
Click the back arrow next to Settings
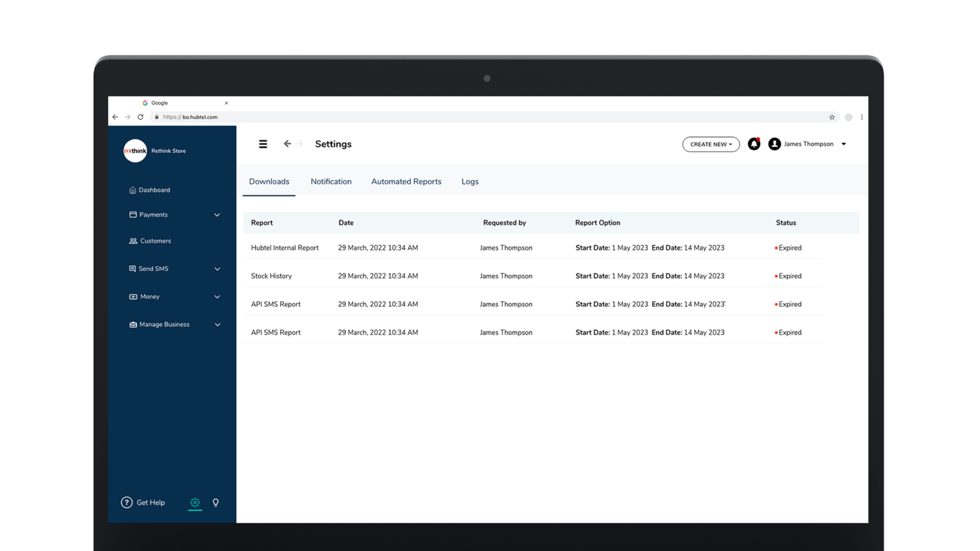click(x=287, y=143)
